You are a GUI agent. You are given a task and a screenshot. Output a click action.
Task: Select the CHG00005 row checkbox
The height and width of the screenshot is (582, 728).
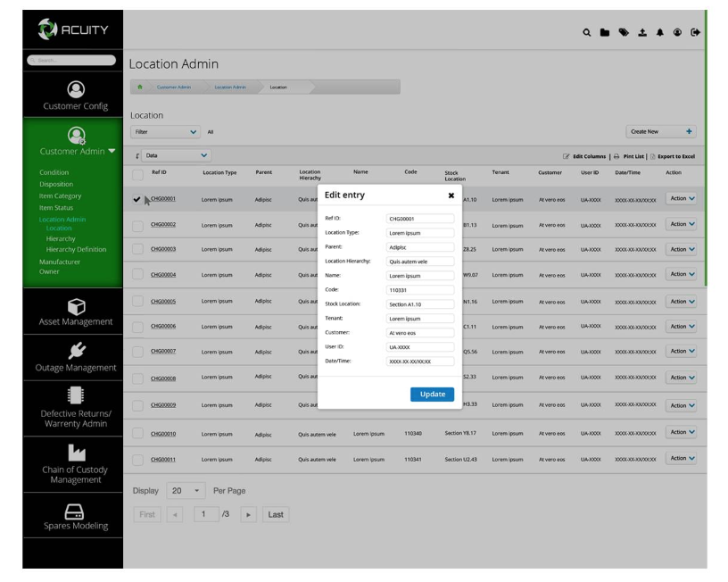point(138,302)
